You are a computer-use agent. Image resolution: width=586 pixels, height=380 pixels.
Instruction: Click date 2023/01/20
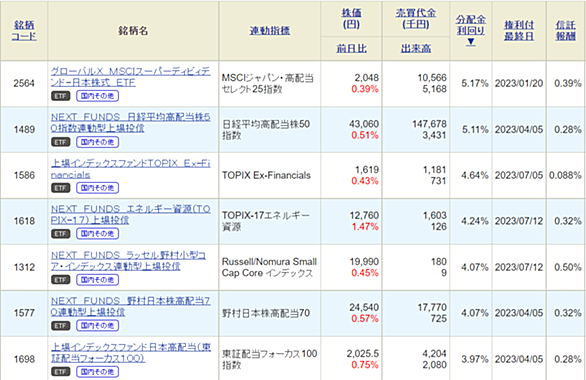pyautogui.click(x=519, y=83)
